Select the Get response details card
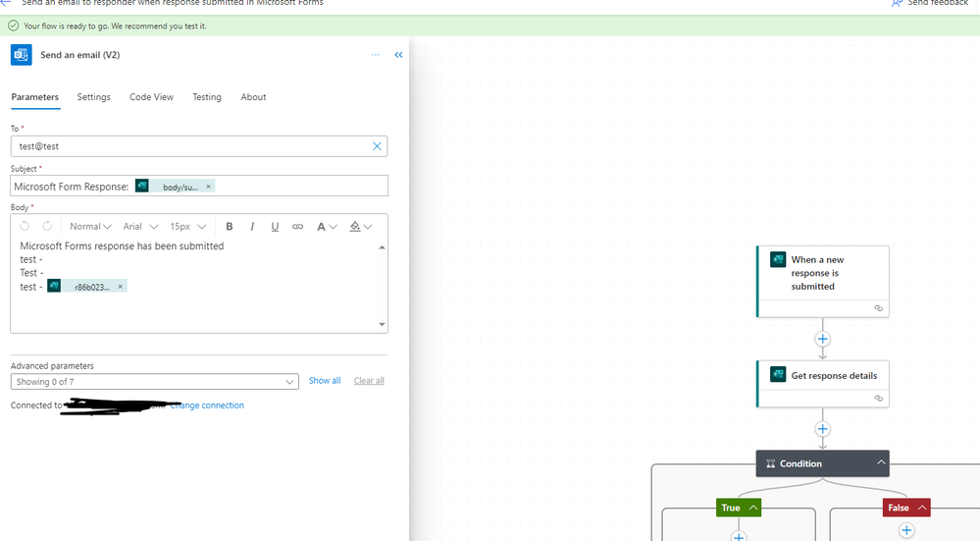Screen dimensions: 980x541 pyautogui.click(x=822, y=383)
